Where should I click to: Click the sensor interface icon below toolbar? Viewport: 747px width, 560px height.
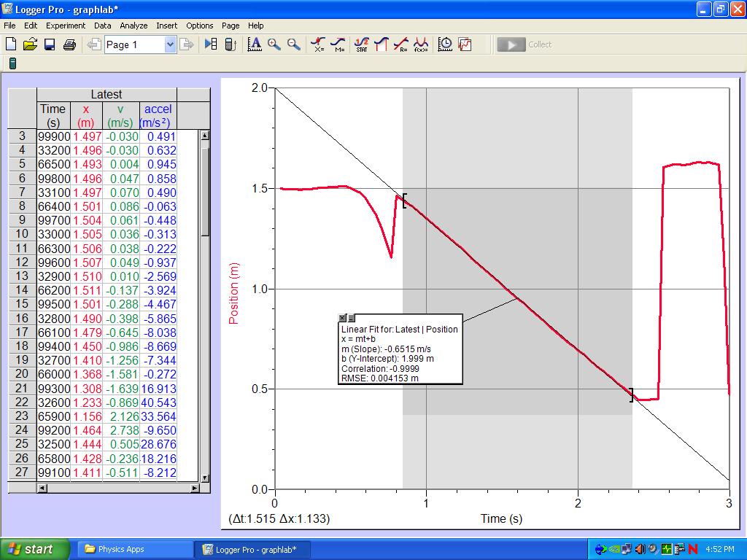(12, 63)
